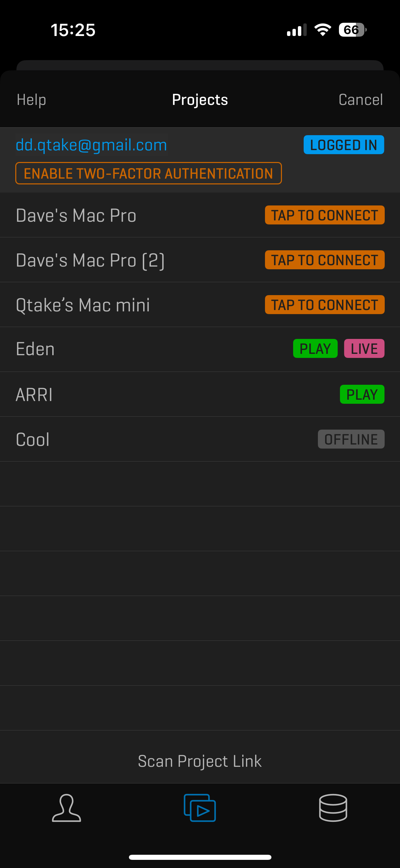The image size is (400, 868).
Task: Tap the cellular signal bars icon
Action: [x=296, y=30]
